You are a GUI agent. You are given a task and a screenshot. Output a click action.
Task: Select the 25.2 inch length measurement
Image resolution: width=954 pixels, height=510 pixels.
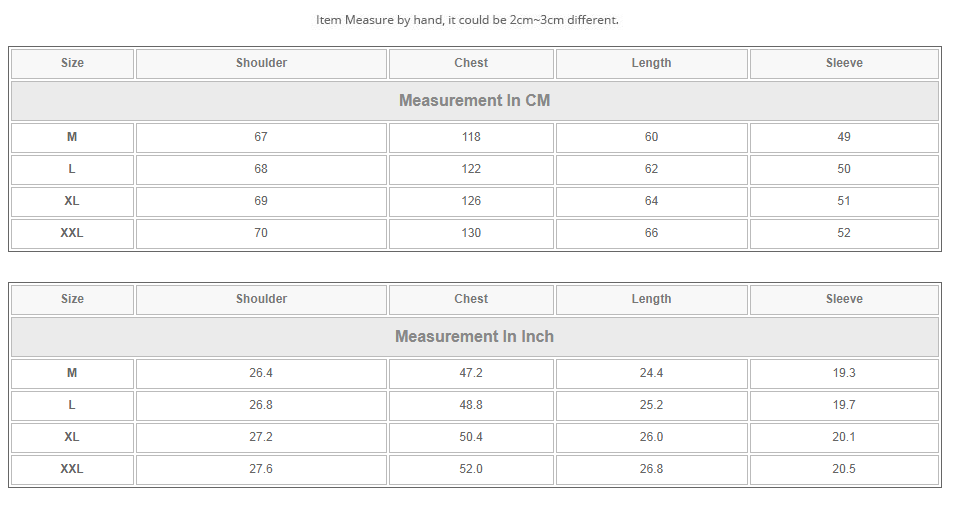[651, 405]
